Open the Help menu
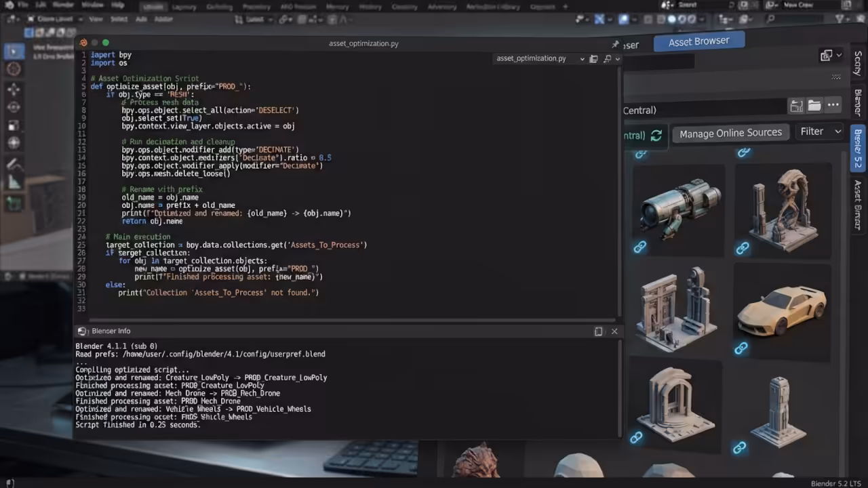 [x=118, y=5]
